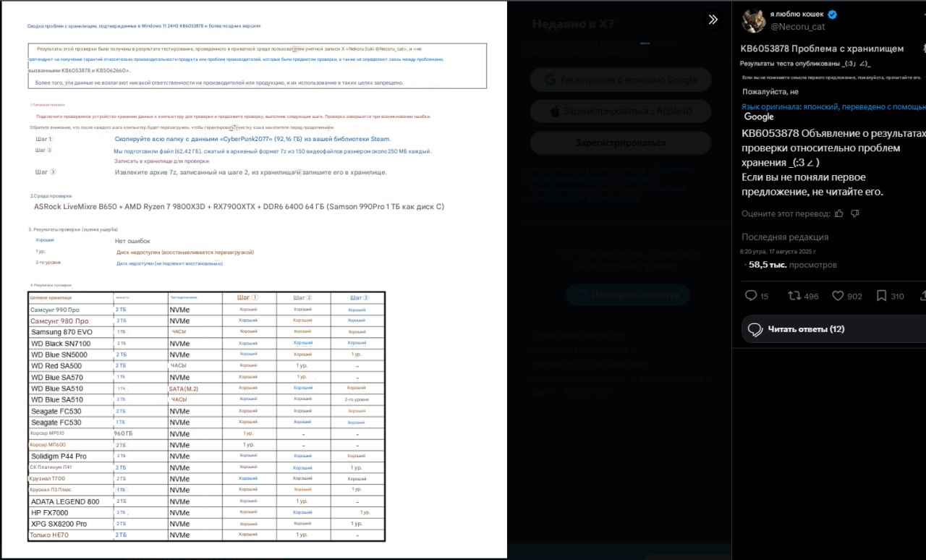This screenshot has height=560, width=926.
Task: Click the WD Blue SN5000 row name
Action: tap(59, 355)
